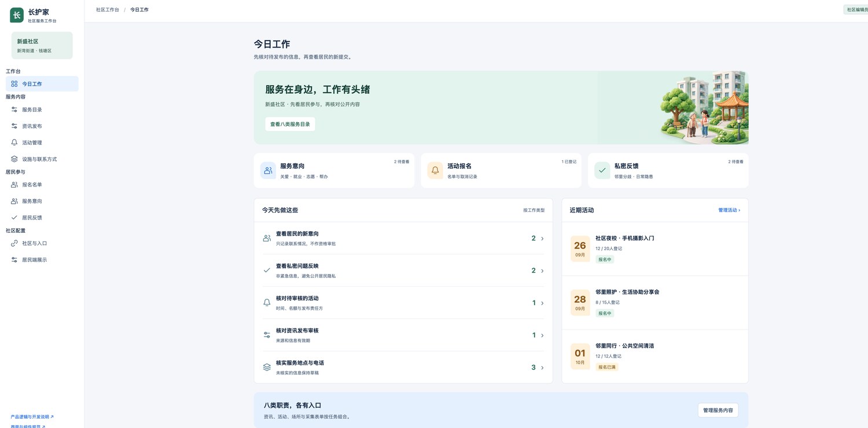Click the people icon on 服务意向 summary card
This screenshot has width=868, height=428.
tap(268, 170)
